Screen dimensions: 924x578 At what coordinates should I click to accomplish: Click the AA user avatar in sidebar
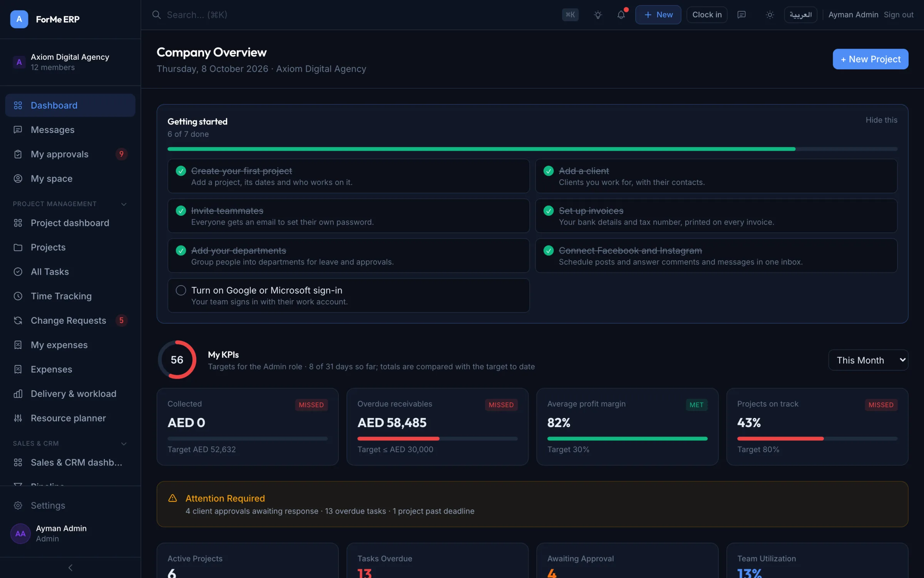coord(20,533)
